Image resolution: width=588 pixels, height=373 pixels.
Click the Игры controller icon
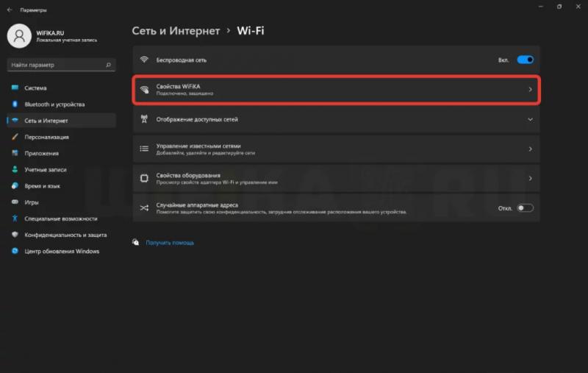(x=15, y=202)
